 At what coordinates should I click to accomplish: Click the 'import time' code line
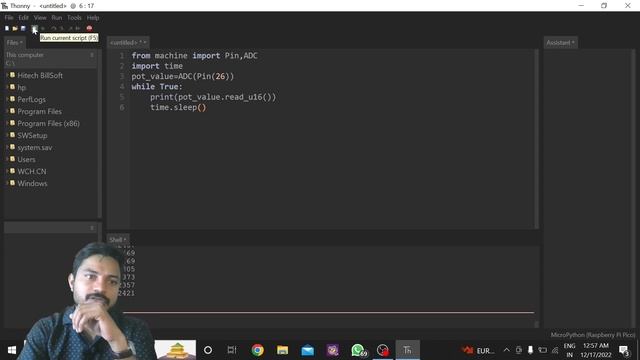[157, 66]
